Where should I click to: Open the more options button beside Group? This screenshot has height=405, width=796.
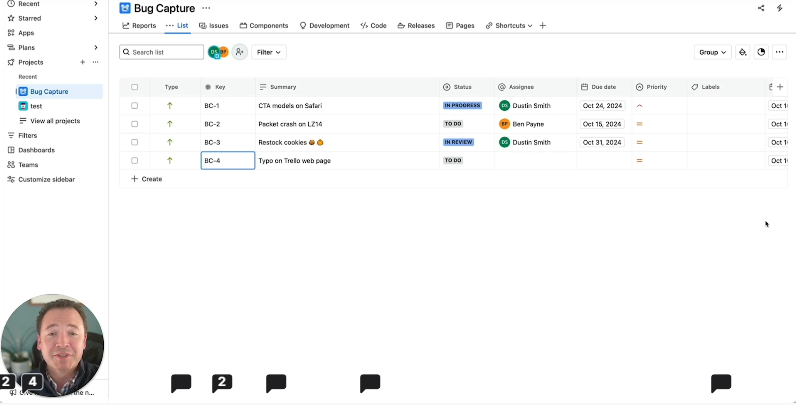click(x=779, y=52)
